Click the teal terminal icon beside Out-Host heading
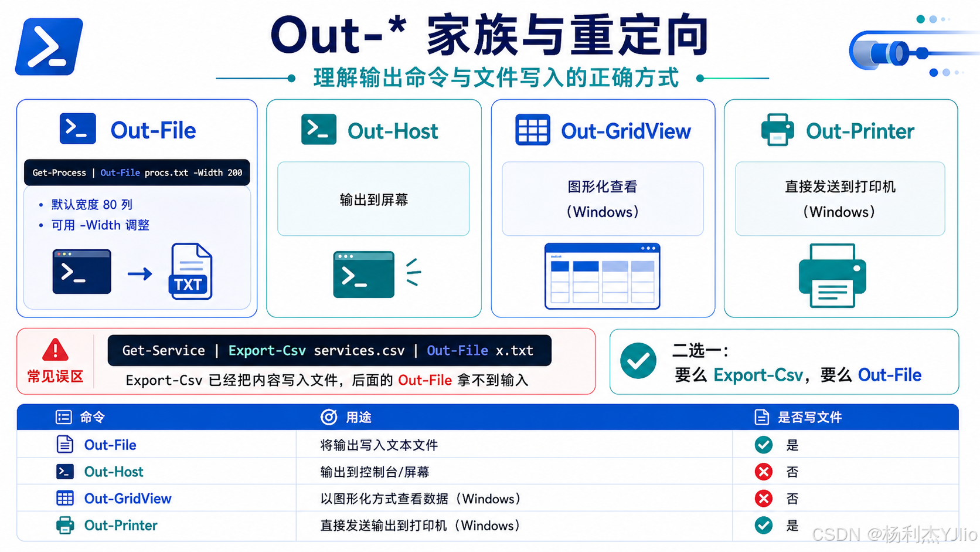This screenshot has width=980, height=552. coord(319,129)
